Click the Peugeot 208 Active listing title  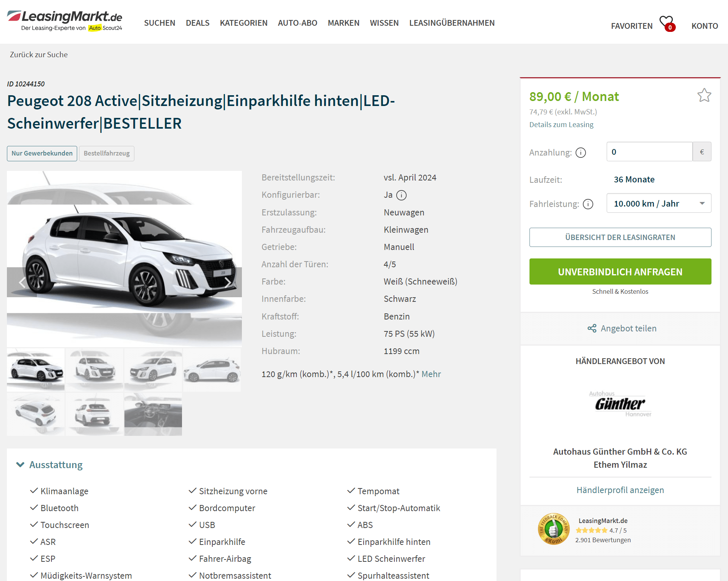point(201,112)
